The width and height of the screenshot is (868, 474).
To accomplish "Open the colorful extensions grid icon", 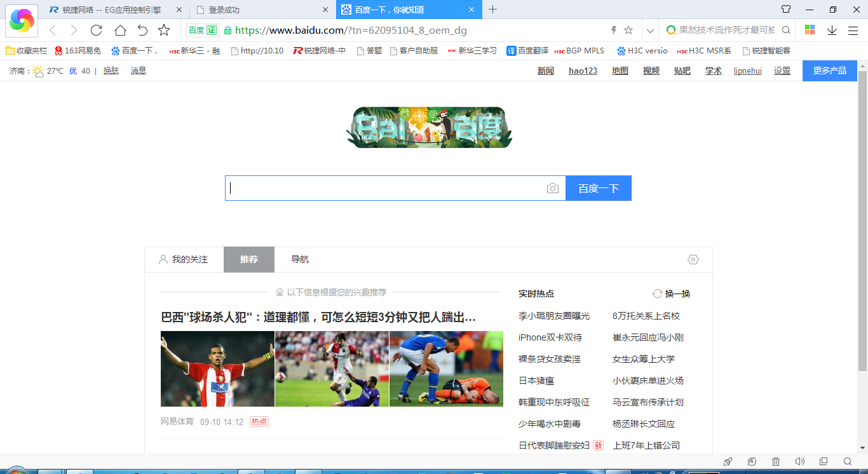I will coord(810,30).
